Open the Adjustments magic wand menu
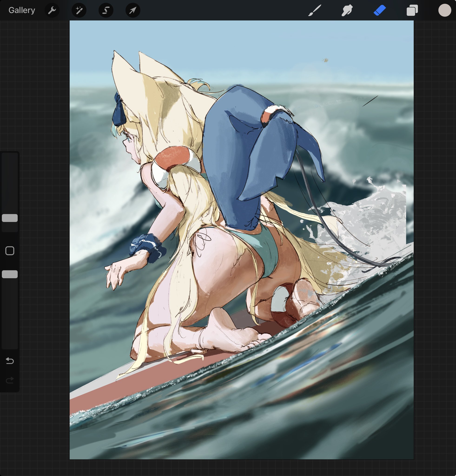 [x=79, y=10]
